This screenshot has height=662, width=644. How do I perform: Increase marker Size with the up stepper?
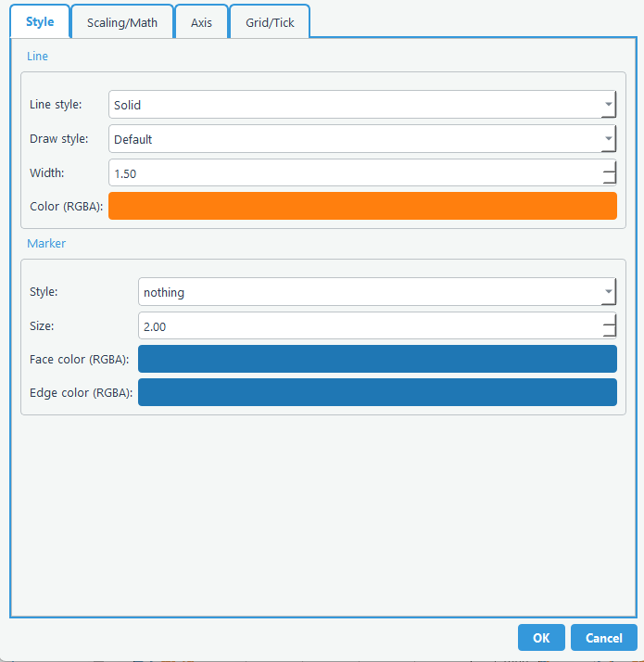tap(609, 320)
